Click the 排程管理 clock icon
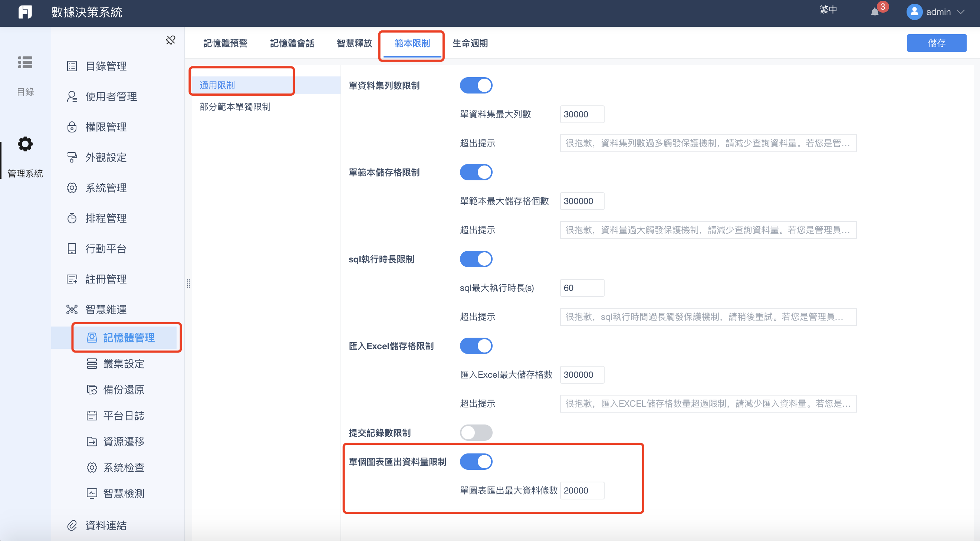Screen dimensions: 980x541 (x=72, y=218)
